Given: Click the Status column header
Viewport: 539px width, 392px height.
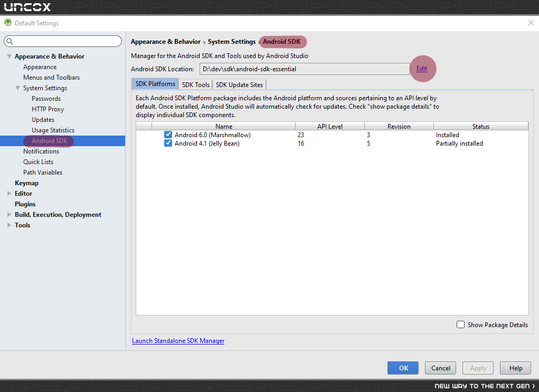Looking at the screenshot, I should point(480,127).
